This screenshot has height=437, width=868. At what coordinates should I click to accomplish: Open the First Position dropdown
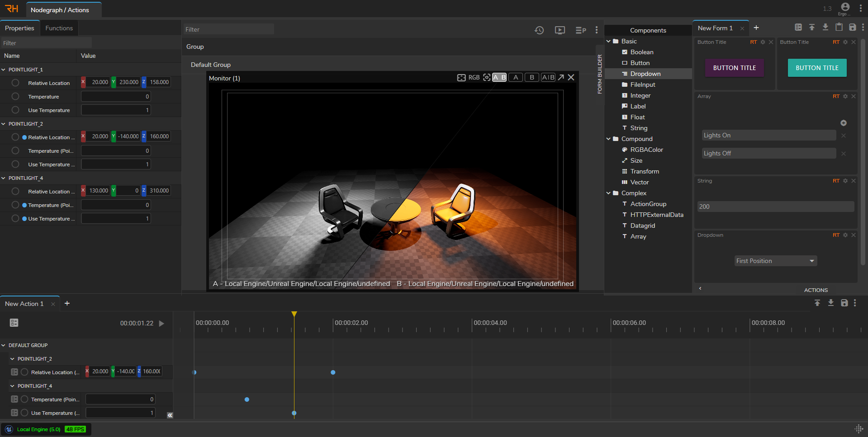pos(776,261)
